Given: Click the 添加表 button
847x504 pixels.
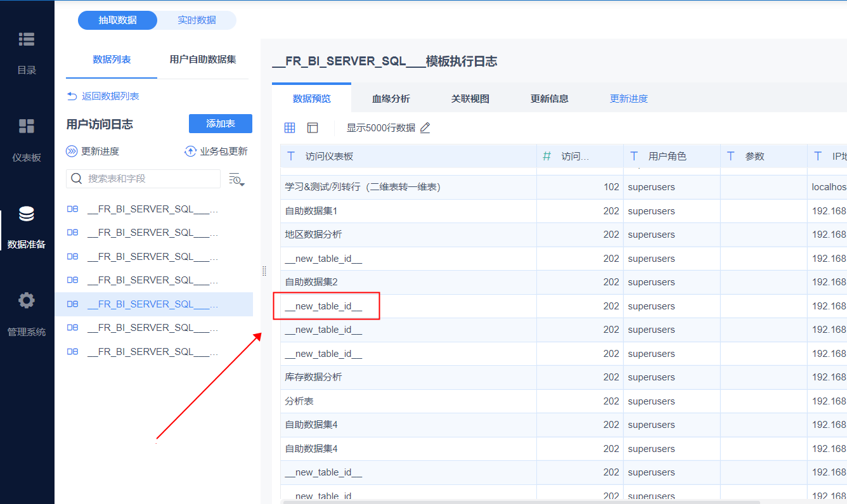Looking at the screenshot, I should (220, 124).
